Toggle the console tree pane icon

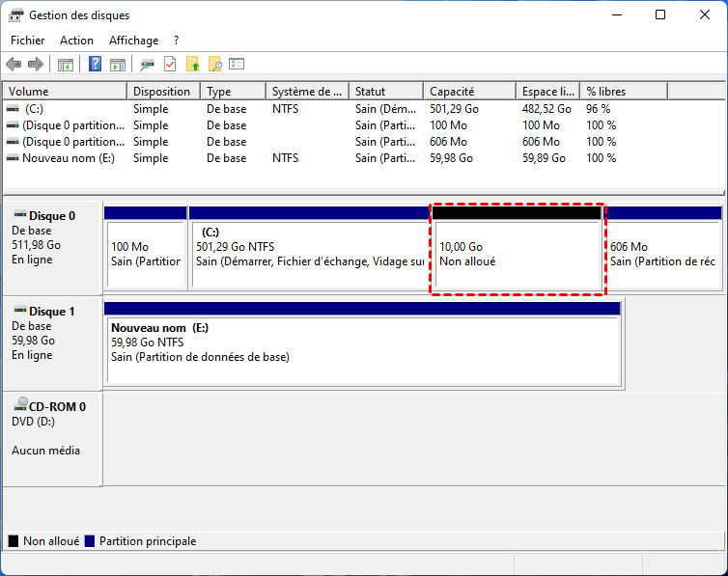tap(66, 65)
